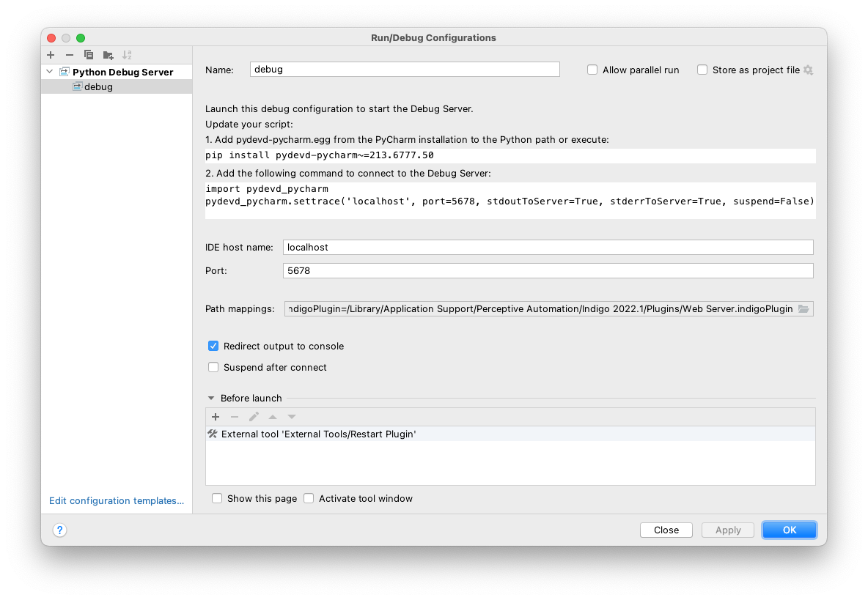
Task: Enable Suspend after connect
Action: click(x=213, y=367)
